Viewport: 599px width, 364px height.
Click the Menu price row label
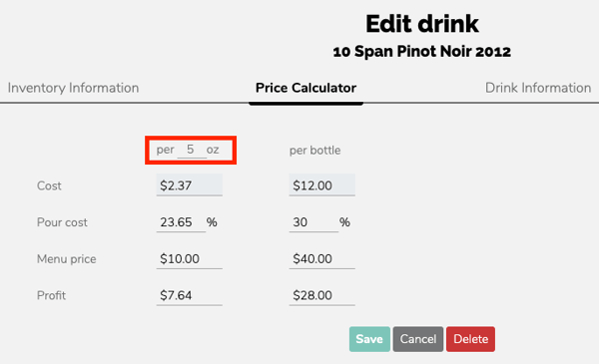[67, 258]
